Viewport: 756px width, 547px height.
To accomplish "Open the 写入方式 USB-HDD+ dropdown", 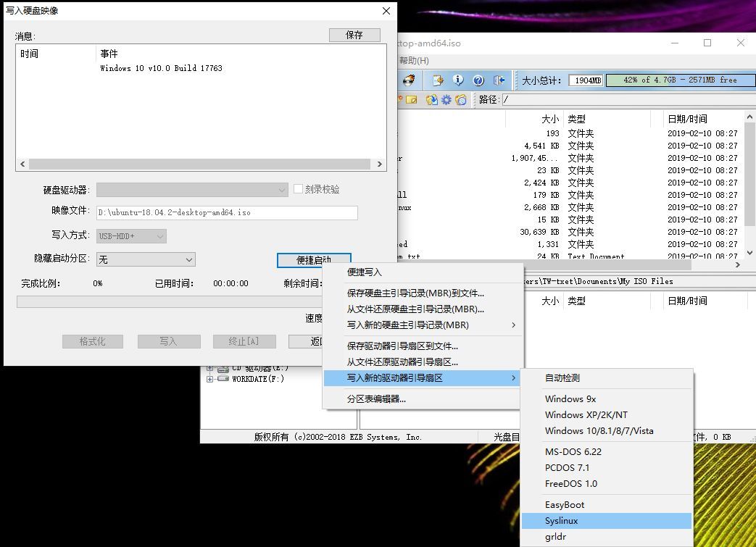I will (x=131, y=236).
